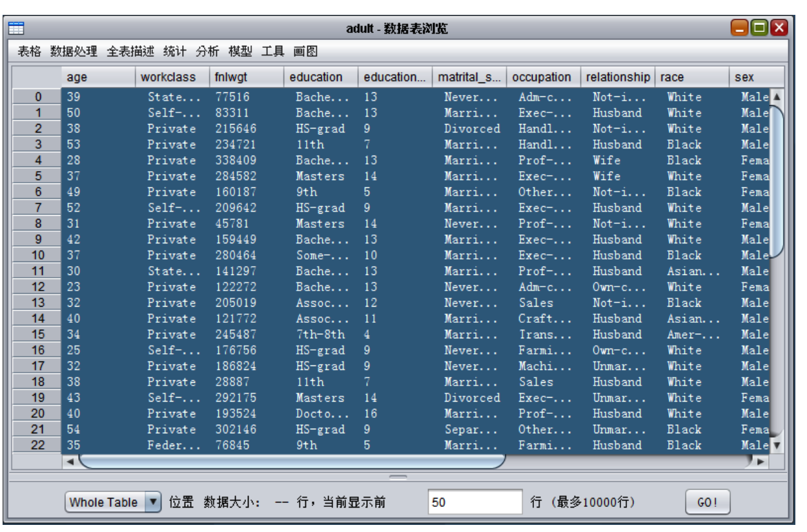Select row header 0

coord(38,97)
